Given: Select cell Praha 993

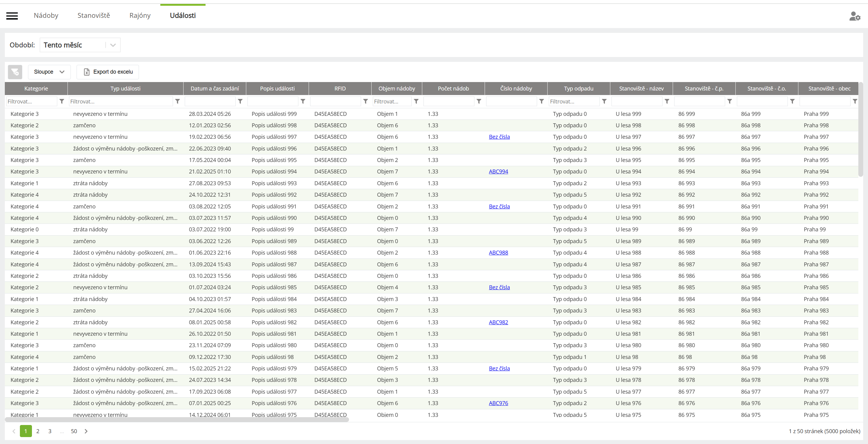Looking at the screenshot, I should 816,183.
